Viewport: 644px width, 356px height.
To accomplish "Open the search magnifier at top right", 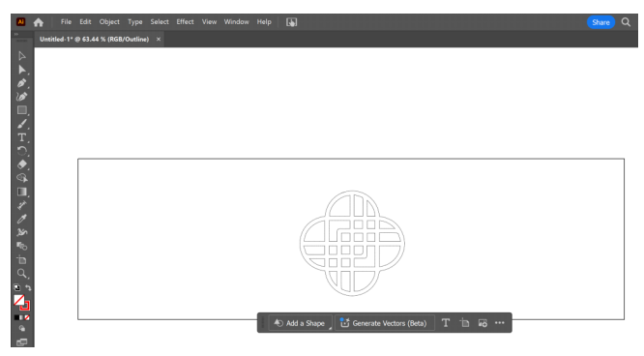I will pos(626,22).
